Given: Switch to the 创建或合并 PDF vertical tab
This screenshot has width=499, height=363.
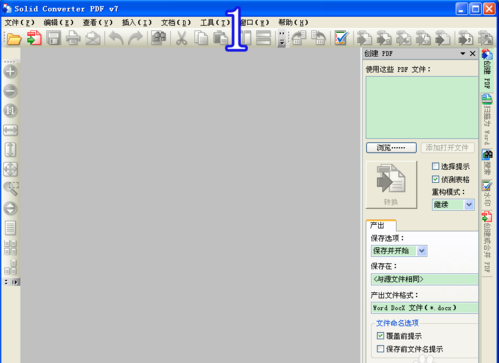Looking at the screenshot, I should [x=487, y=243].
